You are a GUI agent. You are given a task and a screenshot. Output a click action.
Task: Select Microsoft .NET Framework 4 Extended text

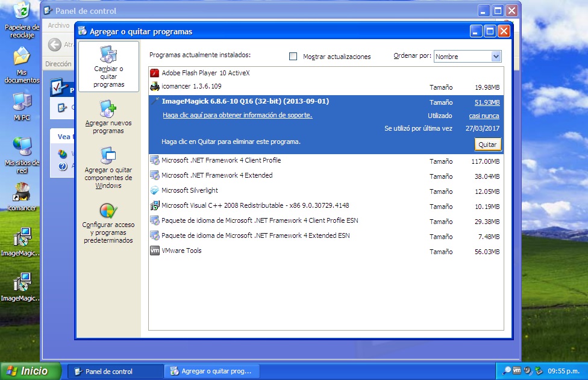217,175
